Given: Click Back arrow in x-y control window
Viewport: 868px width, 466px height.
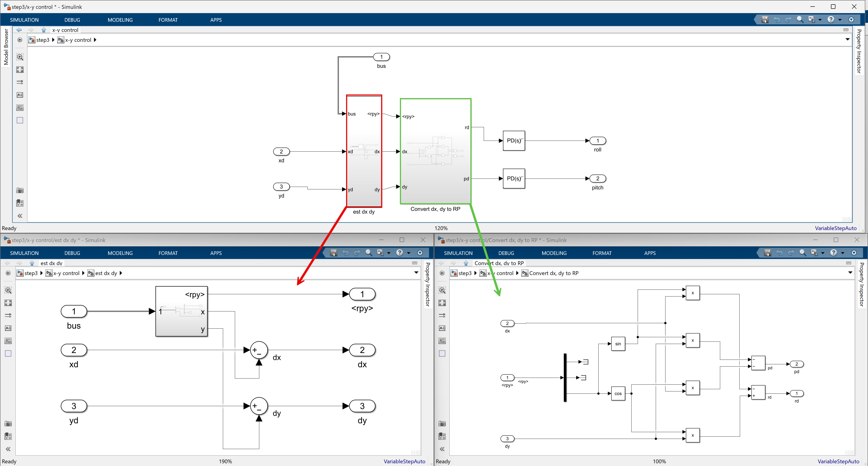Looking at the screenshot, I should pyautogui.click(x=19, y=30).
